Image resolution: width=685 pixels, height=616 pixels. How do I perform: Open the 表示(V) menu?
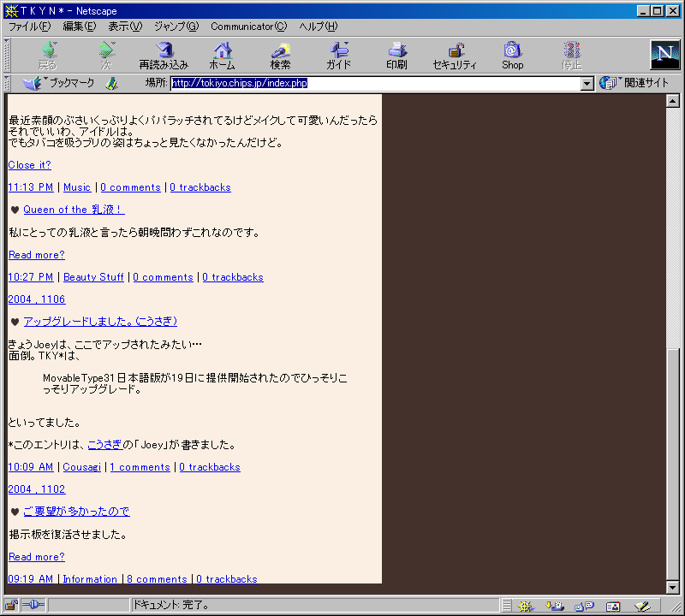pyautogui.click(x=125, y=27)
